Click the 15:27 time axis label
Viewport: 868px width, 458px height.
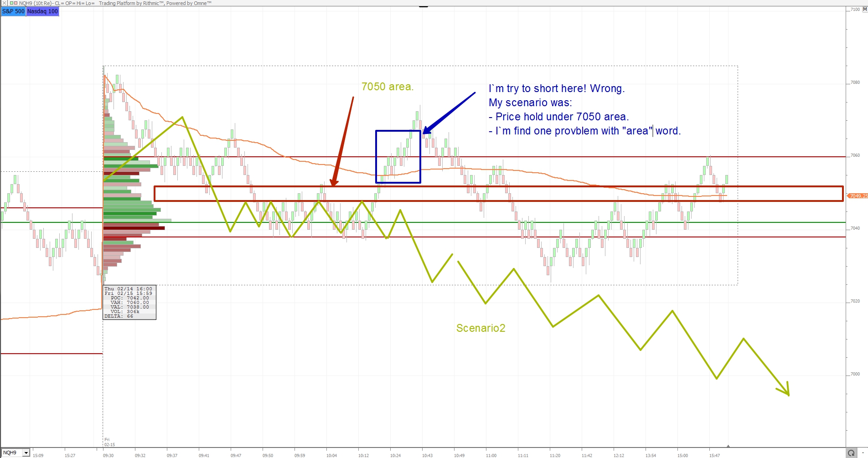point(70,455)
